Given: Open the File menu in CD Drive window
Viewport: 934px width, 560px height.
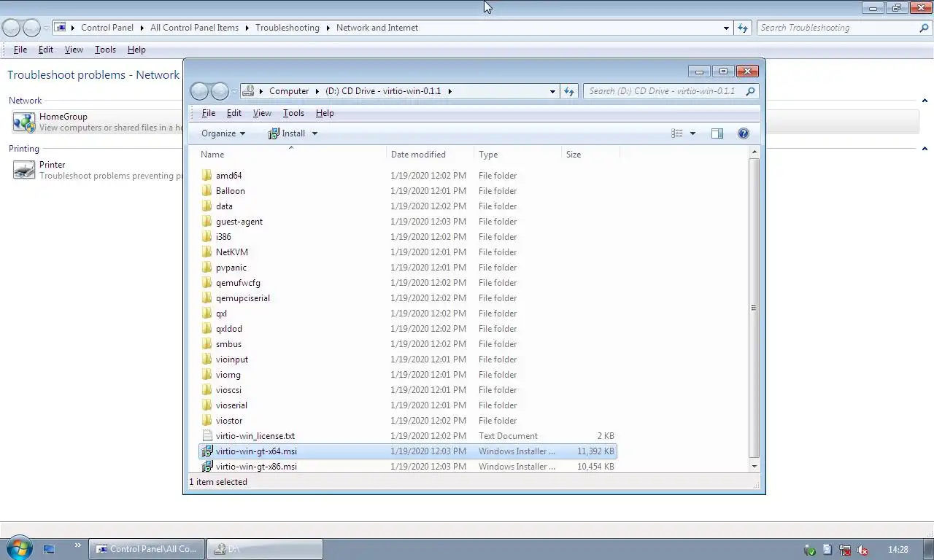Looking at the screenshot, I should tap(209, 113).
